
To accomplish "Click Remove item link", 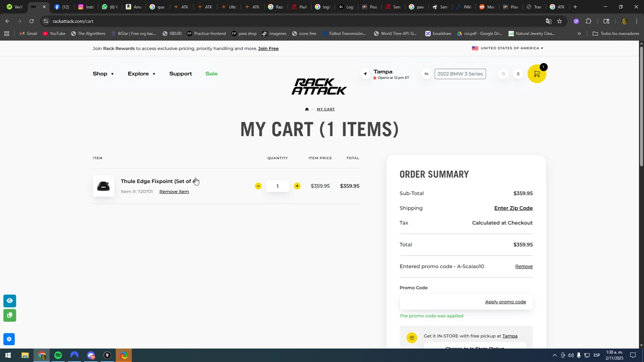I will tap(174, 192).
